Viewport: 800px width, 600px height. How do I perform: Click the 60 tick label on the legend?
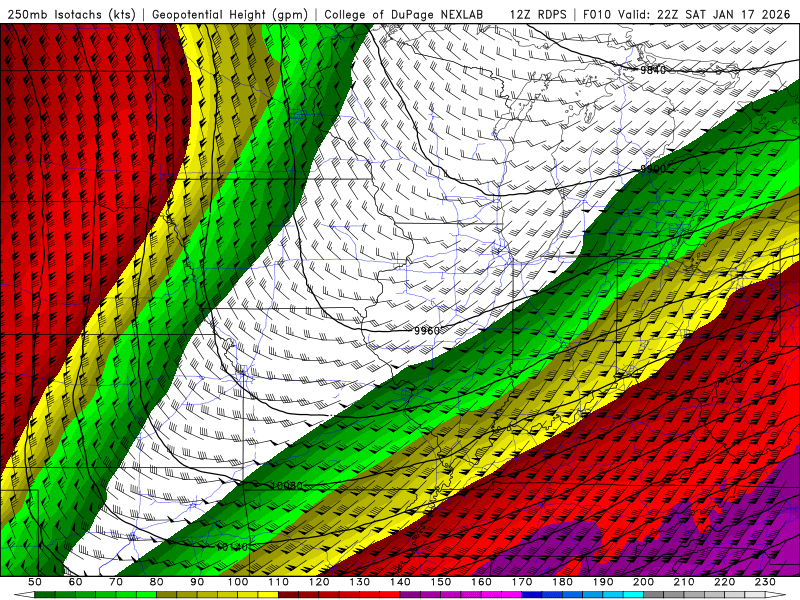coord(75,582)
